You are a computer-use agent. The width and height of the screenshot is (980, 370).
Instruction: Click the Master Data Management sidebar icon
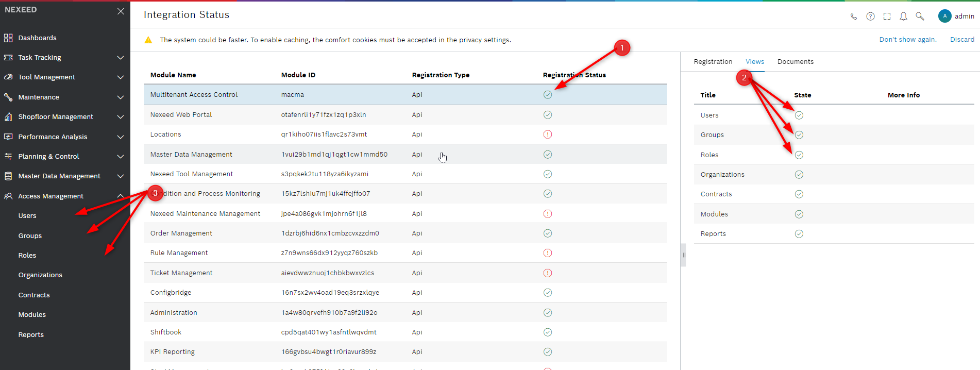8,176
